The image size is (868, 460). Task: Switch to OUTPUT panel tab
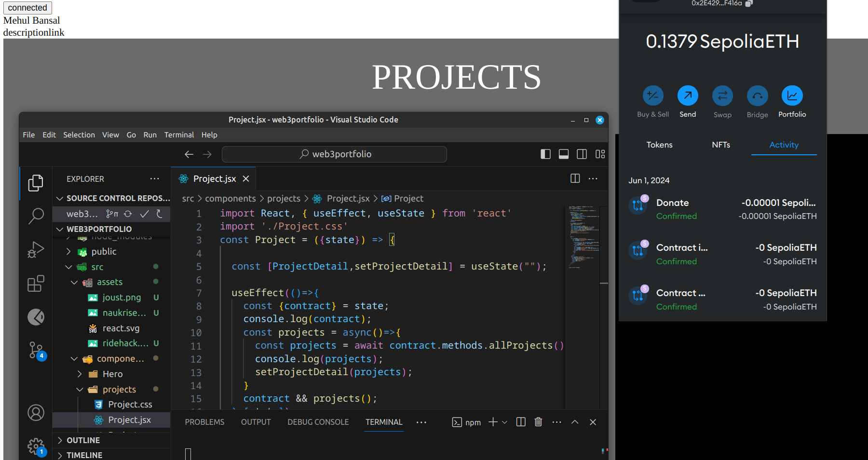click(x=256, y=422)
